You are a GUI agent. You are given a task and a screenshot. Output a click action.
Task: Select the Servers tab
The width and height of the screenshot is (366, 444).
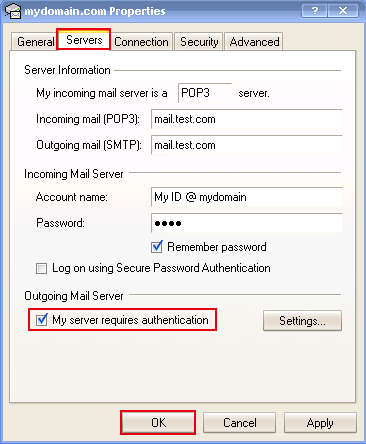tap(84, 40)
